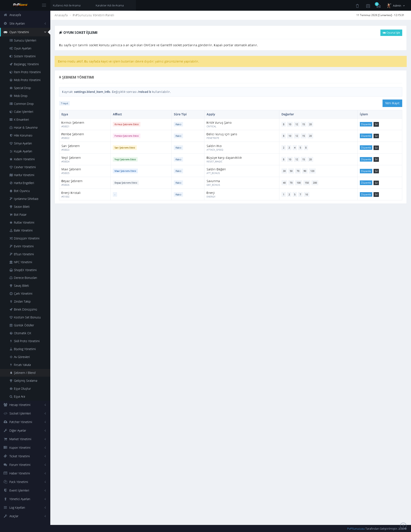Image resolution: width=411 pixels, height=532 pixels.
Task: Click the Eşya Ara magnifier icon
Action: pyautogui.click(x=11, y=397)
